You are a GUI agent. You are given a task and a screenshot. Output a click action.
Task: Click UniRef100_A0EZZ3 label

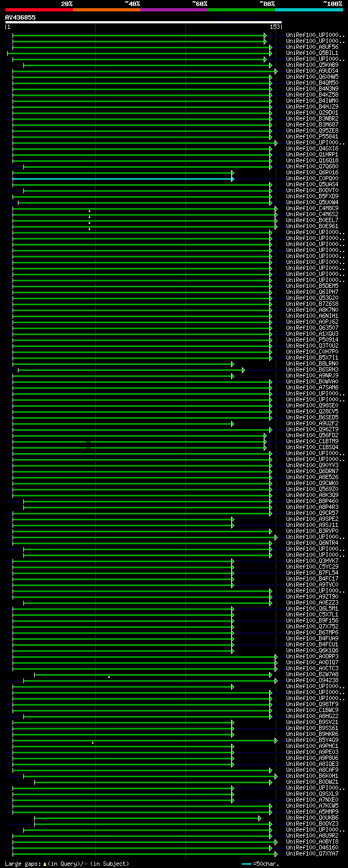click(312, 603)
